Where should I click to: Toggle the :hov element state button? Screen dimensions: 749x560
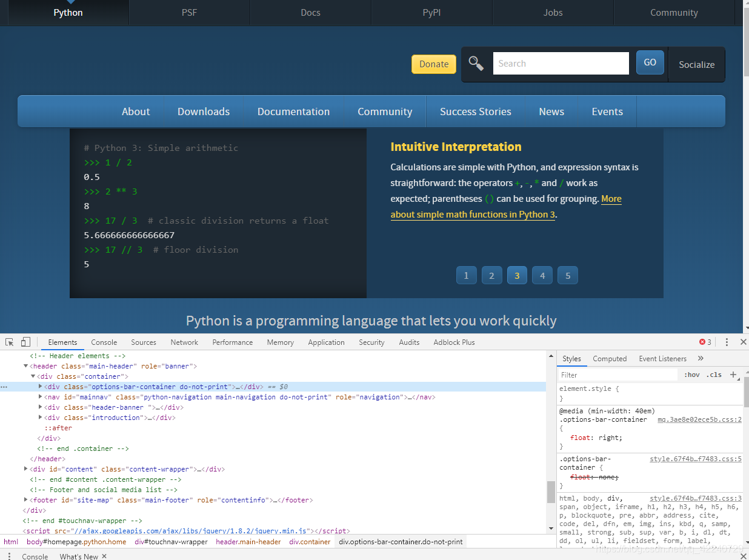691,375
